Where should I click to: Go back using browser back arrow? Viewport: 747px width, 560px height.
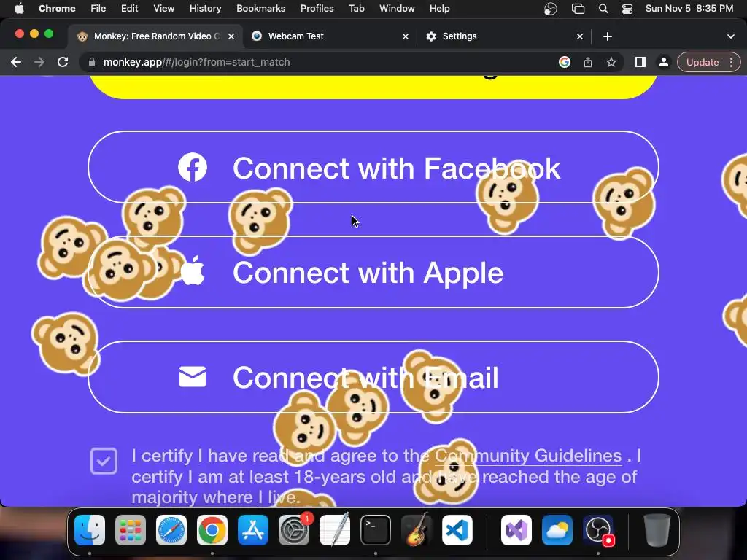16,63
